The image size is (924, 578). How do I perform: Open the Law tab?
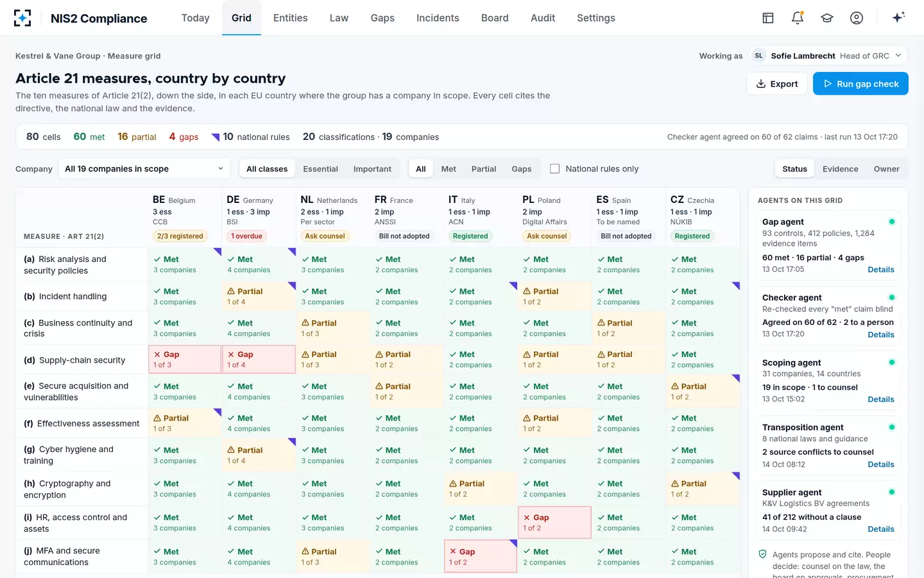click(x=339, y=18)
